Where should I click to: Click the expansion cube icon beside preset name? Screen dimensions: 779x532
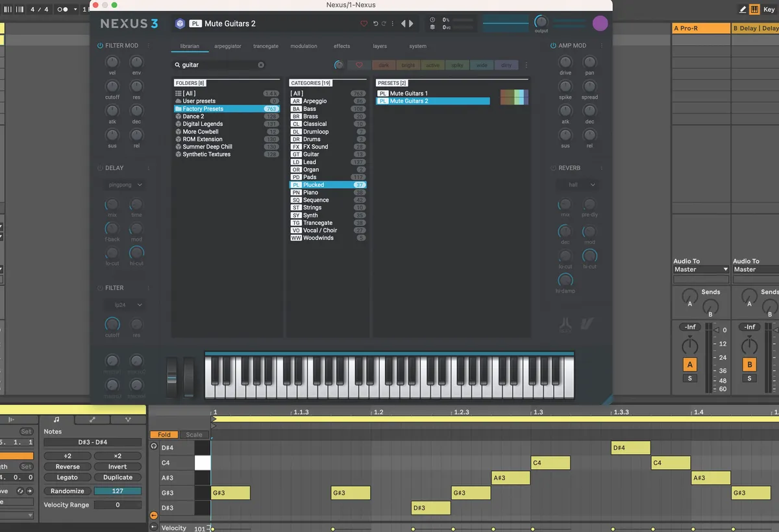pos(180,24)
